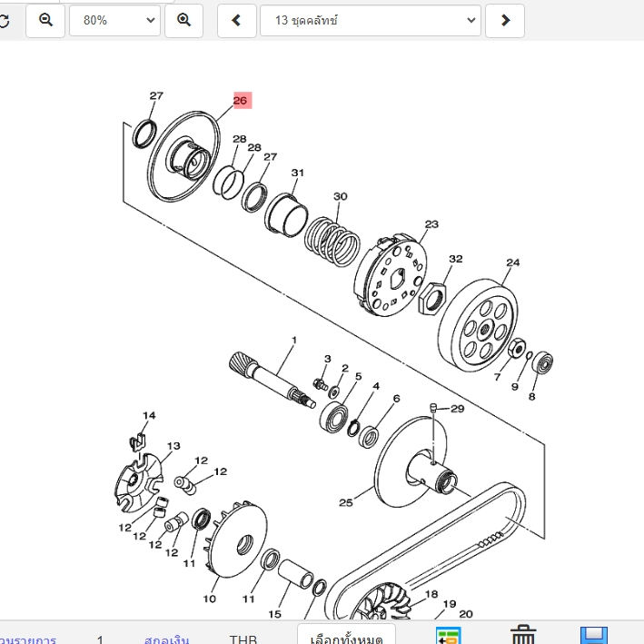644x644 pixels.
Task: Select part number 2 label
Action: pos(345,368)
